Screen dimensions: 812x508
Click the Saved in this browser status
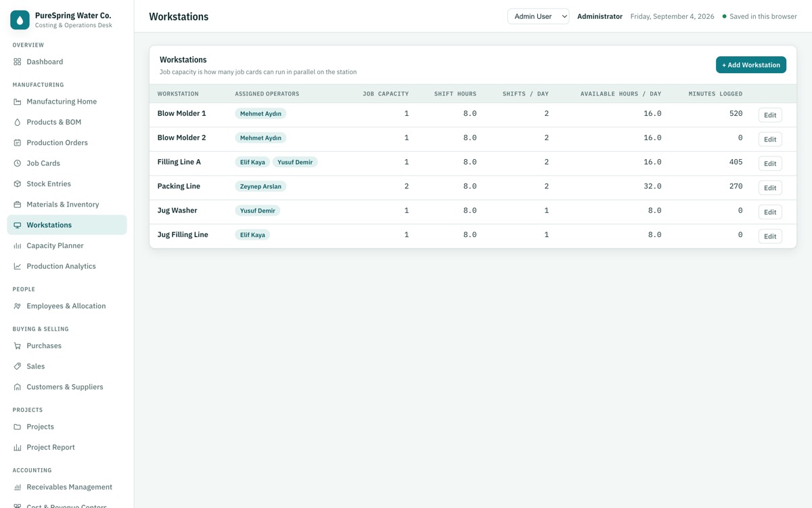tap(760, 16)
